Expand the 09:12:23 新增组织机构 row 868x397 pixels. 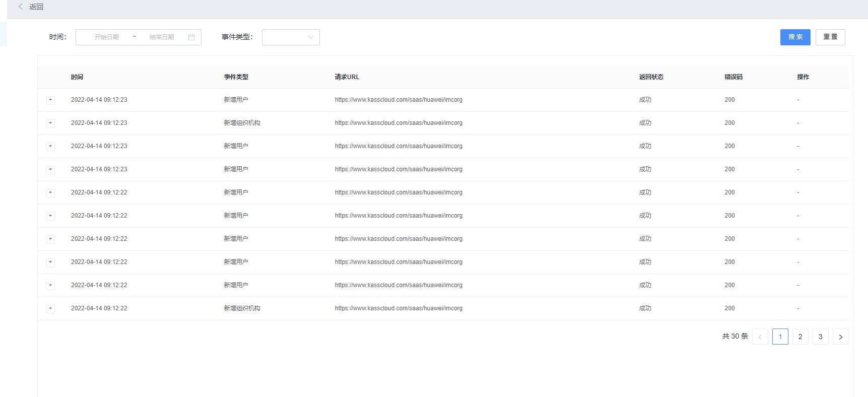pyautogui.click(x=50, y=123)
